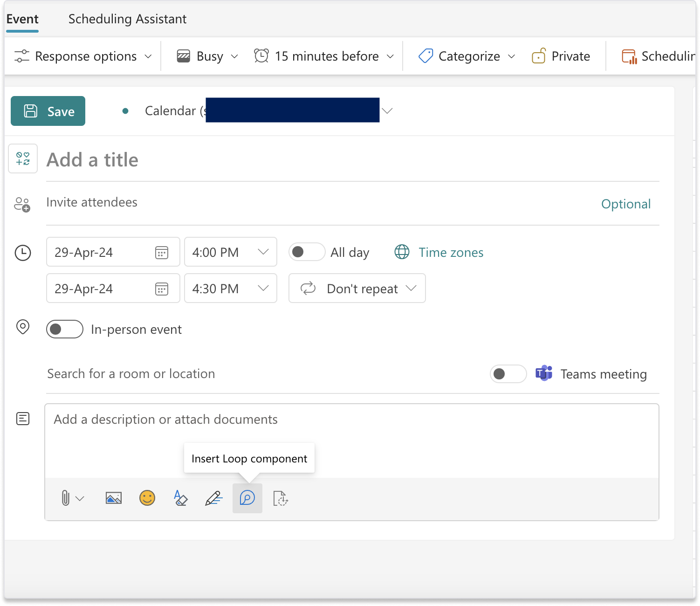Insert a Loop component
Viewport: 700px width, 606px height.
(x=247, y=498)
